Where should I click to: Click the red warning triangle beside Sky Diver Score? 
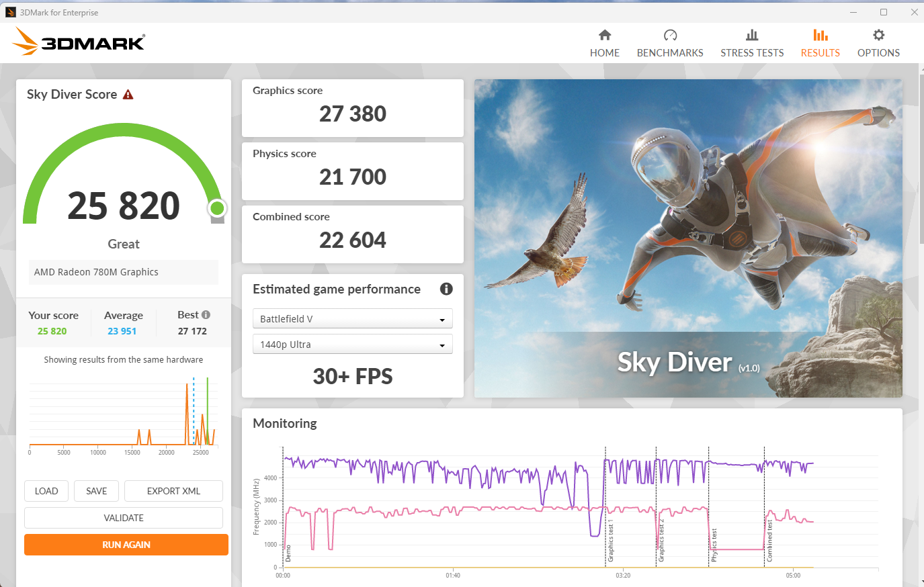pyautogui.click(x=128, y=95)
